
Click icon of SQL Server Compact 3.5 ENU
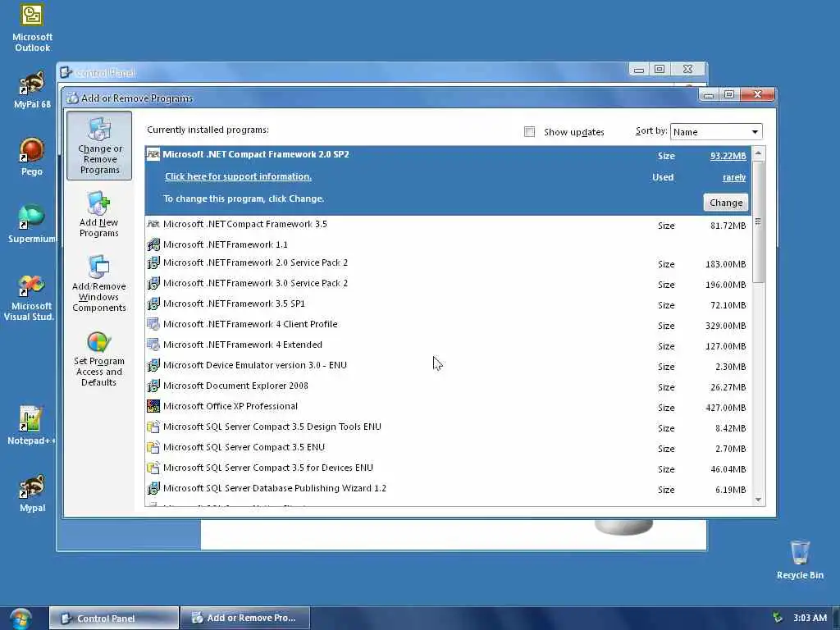point(153,447)
